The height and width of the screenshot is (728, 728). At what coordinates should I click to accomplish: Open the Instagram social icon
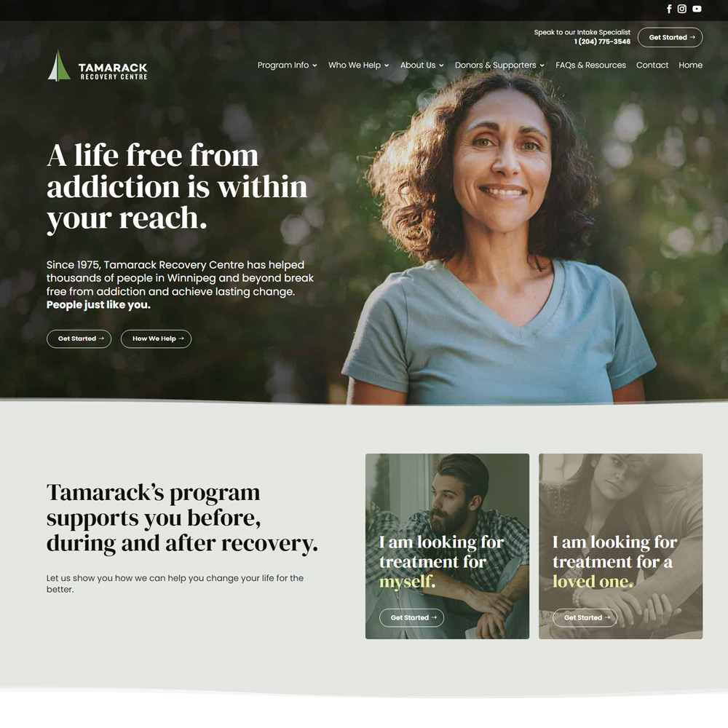pos(681,9)
